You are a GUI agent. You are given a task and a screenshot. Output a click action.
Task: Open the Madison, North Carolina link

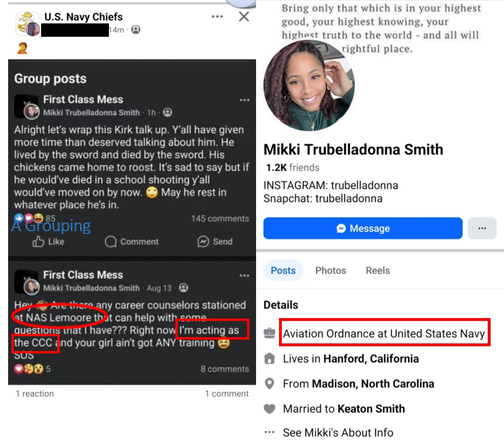point(373,384)
